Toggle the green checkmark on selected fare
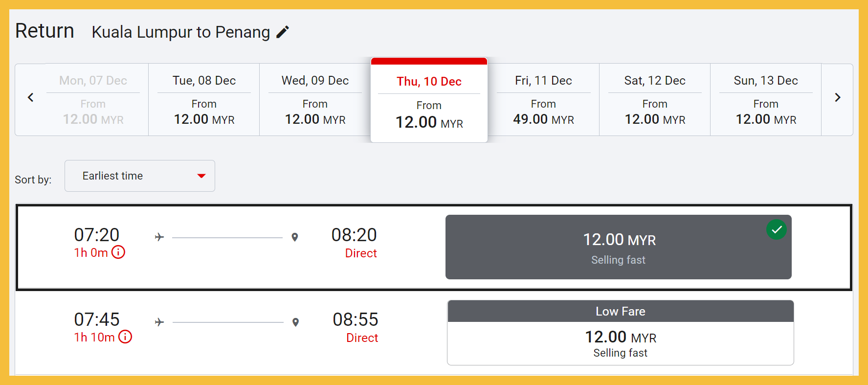This screenshot has height=385, width=868. click(776, 229)
